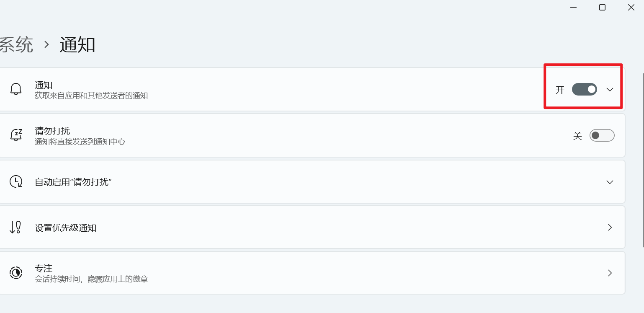
Task: Click the 设置优先级通知 label
Action: click(65, 228)
